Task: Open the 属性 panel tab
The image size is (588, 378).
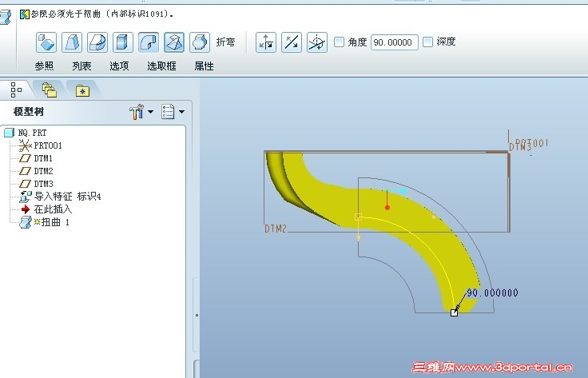Action: click(204, 66)
